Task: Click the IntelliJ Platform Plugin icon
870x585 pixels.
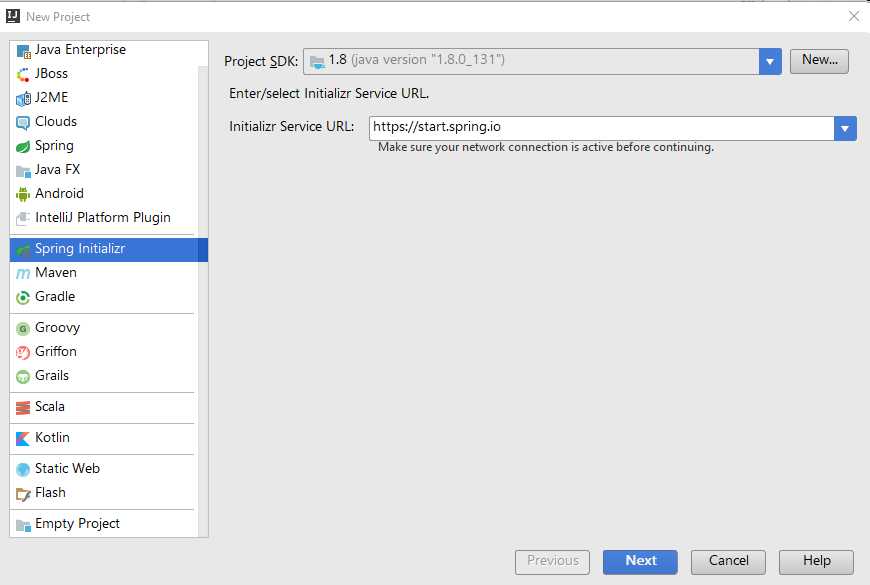Action: (x=23, y=218)
